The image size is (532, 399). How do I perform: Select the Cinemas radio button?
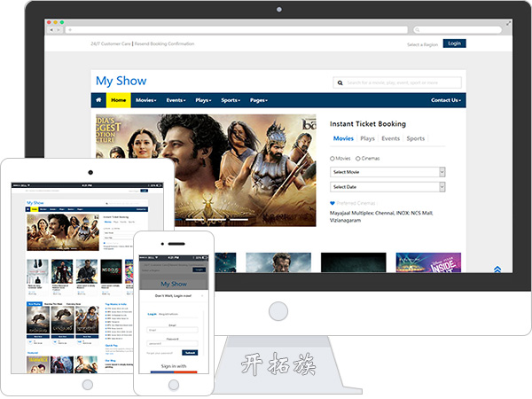(x=357, y=159)
